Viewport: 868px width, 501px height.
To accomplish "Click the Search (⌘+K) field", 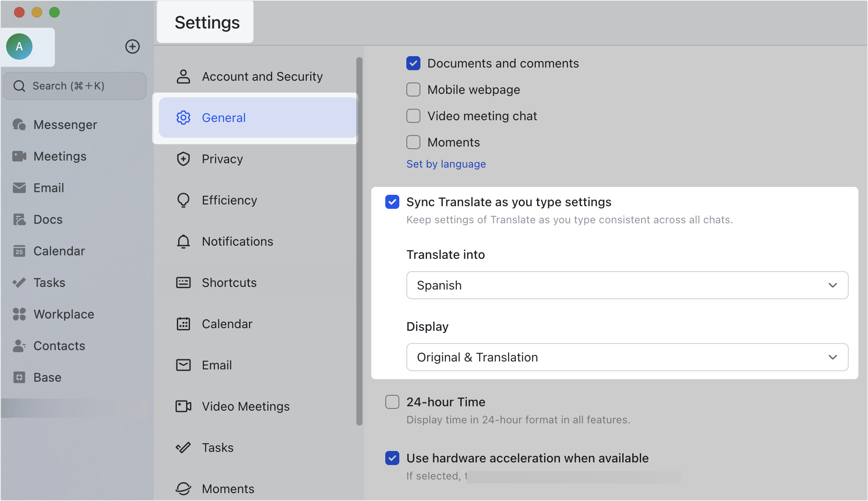I will click(x=75, y=86).
